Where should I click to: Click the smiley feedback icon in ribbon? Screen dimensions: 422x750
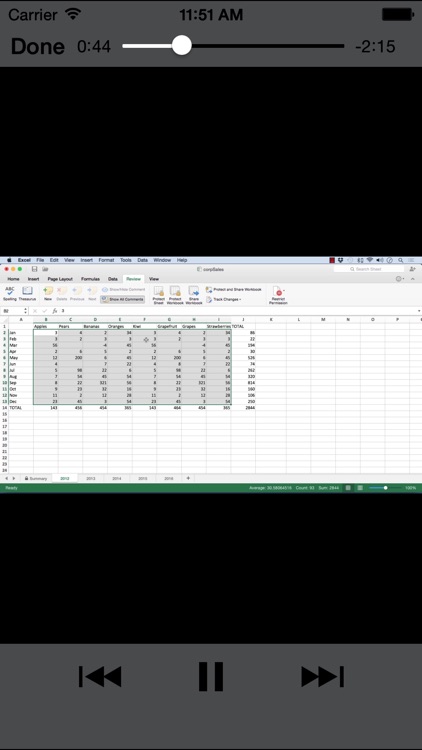(399, 279)
